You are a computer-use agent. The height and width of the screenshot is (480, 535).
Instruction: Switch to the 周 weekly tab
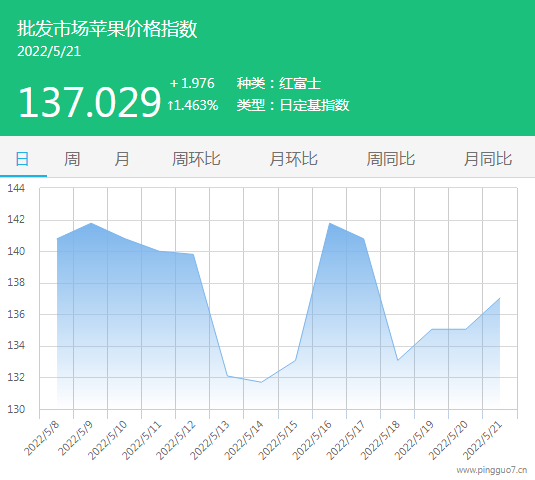72,159
